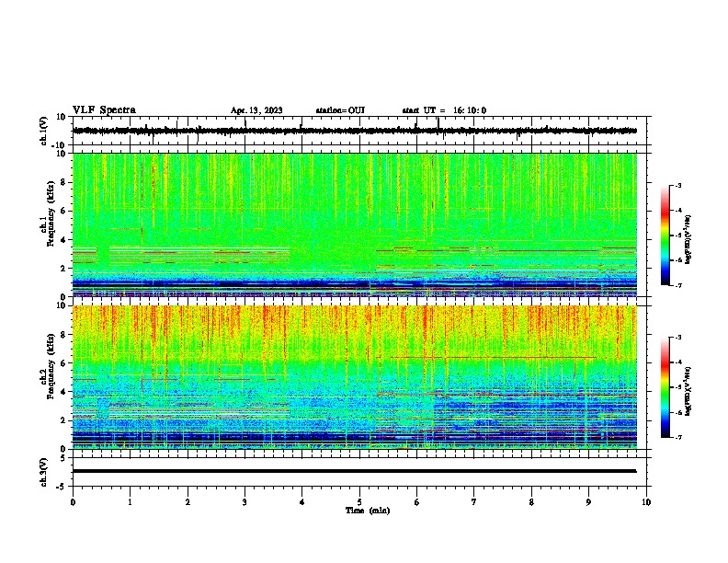Select the date 'Apr. 13, 2023'
The height and width of the screenshot is (563, 728).
[x=256, y=110]
